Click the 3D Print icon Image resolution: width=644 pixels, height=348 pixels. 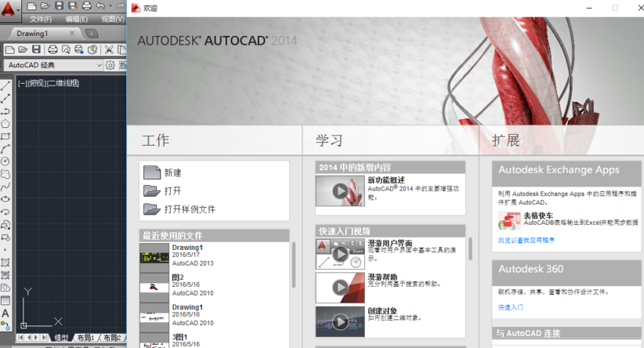(x=92, y=49)
